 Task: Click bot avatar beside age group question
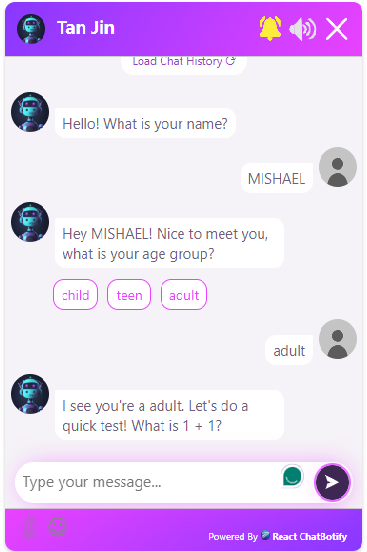coord(30,222)
